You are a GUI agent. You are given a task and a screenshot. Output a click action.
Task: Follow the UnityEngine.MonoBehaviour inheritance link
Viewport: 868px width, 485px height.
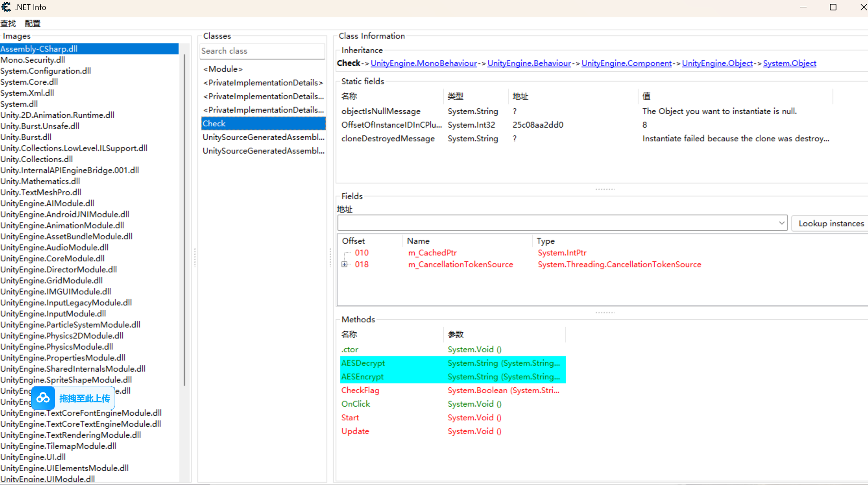[423, 63]
